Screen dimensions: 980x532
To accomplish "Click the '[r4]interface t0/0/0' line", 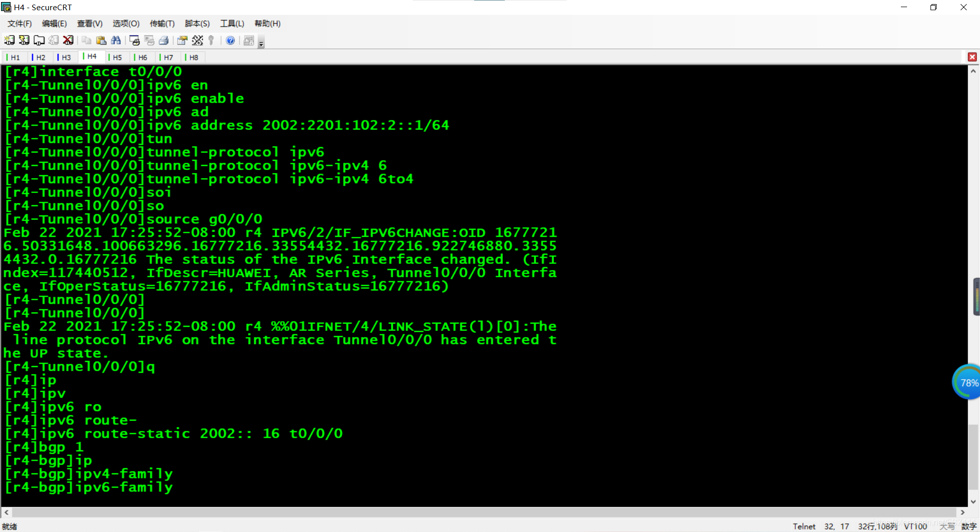I will (x=93, y=72).
